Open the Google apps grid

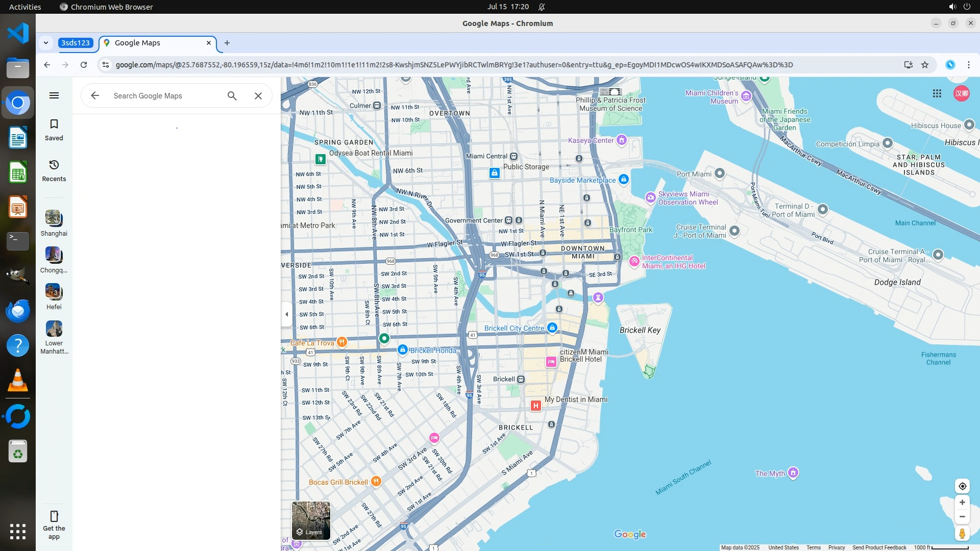pyautogui.click(x=937, y=93)
